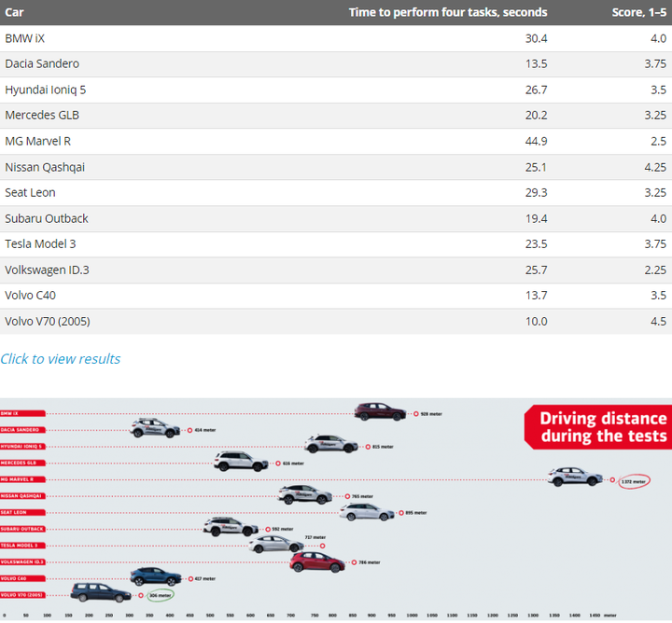Click the 13.7 seconds value for Volvo C40

536,296
